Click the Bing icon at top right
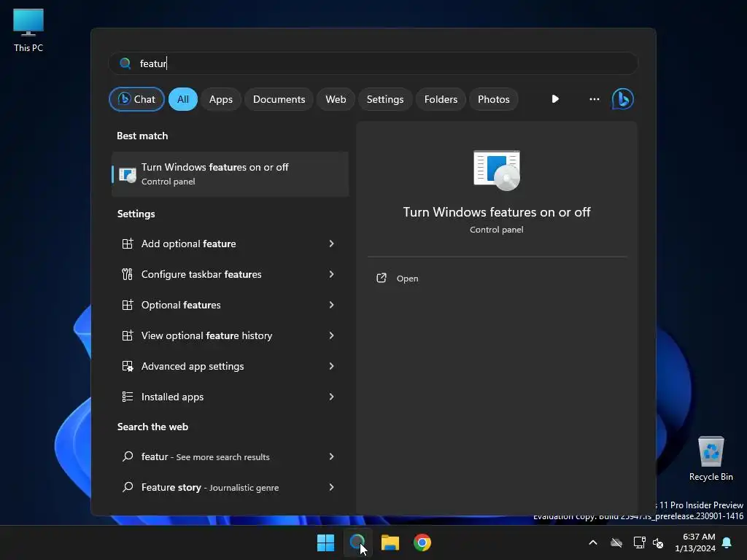 pos(622,99)
